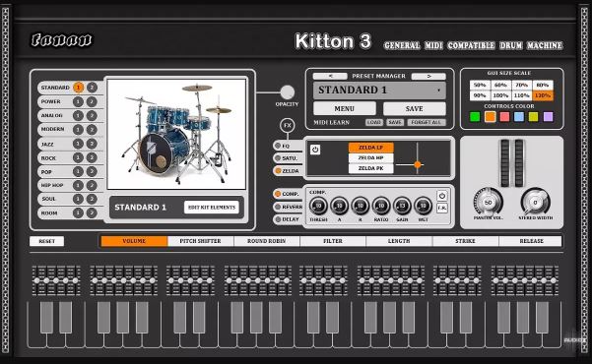Click the Edit Kit Elements button

pyautogui.click(x=212, y=207)
